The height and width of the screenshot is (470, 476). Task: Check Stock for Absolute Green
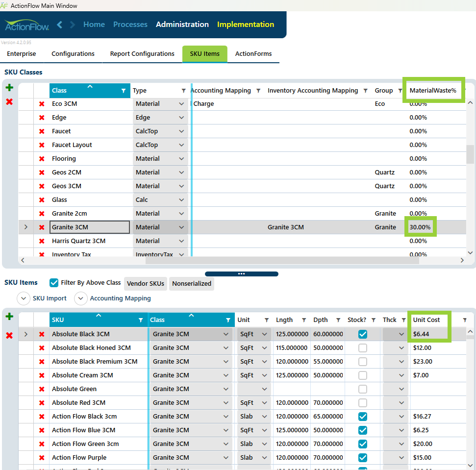click(362, 389)
